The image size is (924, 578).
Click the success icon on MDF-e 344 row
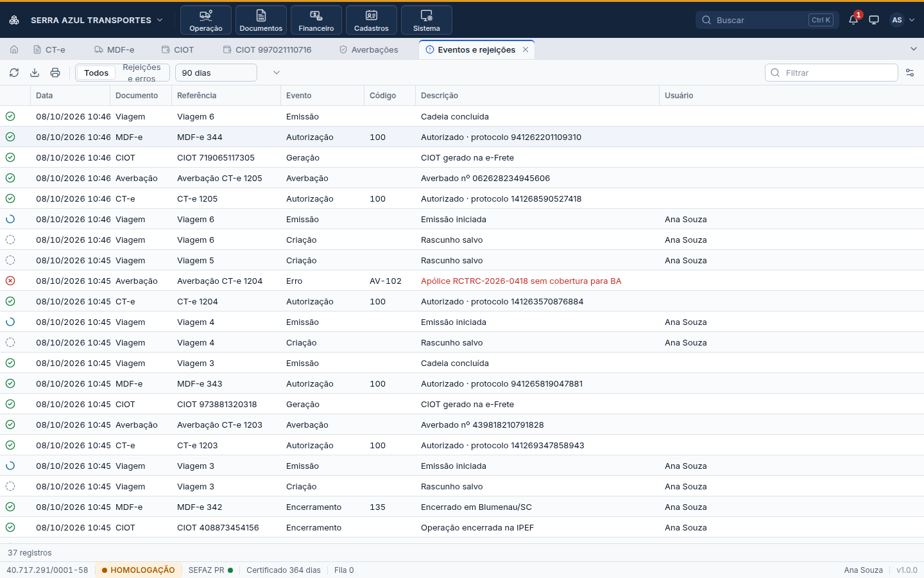(10, 137)
